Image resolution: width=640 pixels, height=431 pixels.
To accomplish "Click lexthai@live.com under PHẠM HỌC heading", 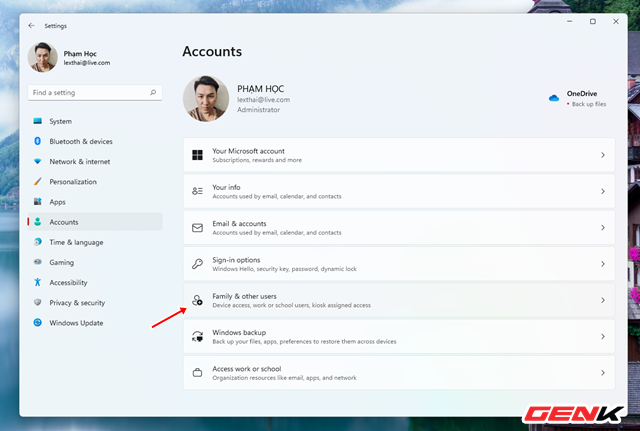I will [x=263, y=100].
